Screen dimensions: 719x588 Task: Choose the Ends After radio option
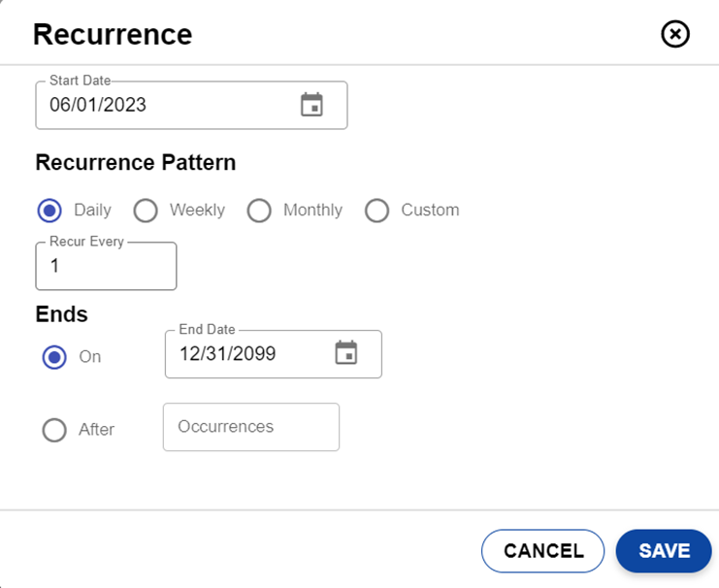(55, 429)
